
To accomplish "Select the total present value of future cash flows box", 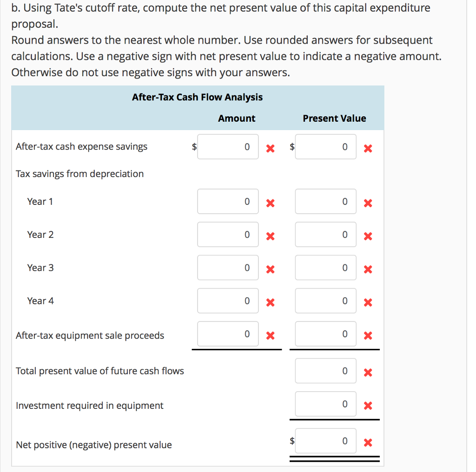I will 325,370.
